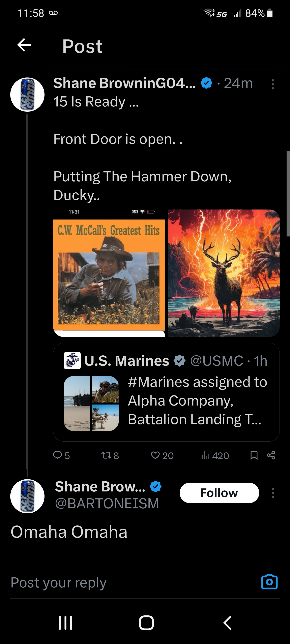Bookmark the post
This screenshot has width=290, height=644.
click(254, 455)
